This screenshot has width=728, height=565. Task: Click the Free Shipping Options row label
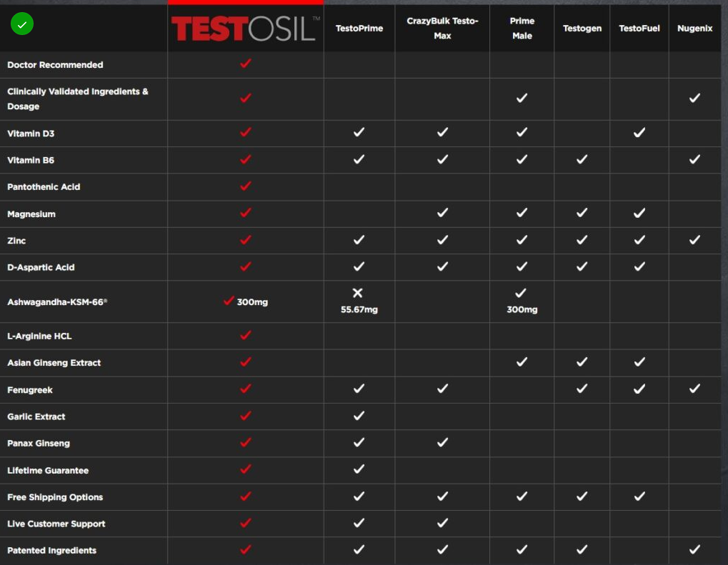click(55, 497)
